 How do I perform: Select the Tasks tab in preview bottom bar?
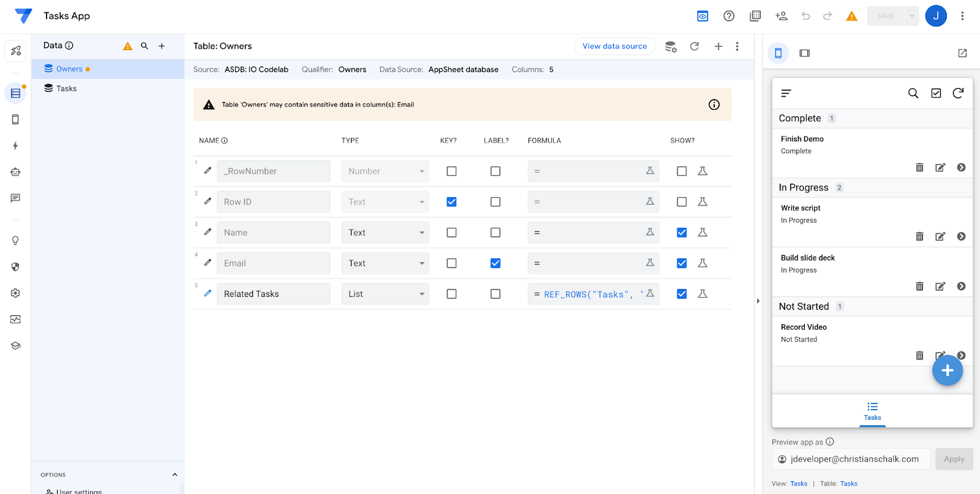click(x=872, y=411)
